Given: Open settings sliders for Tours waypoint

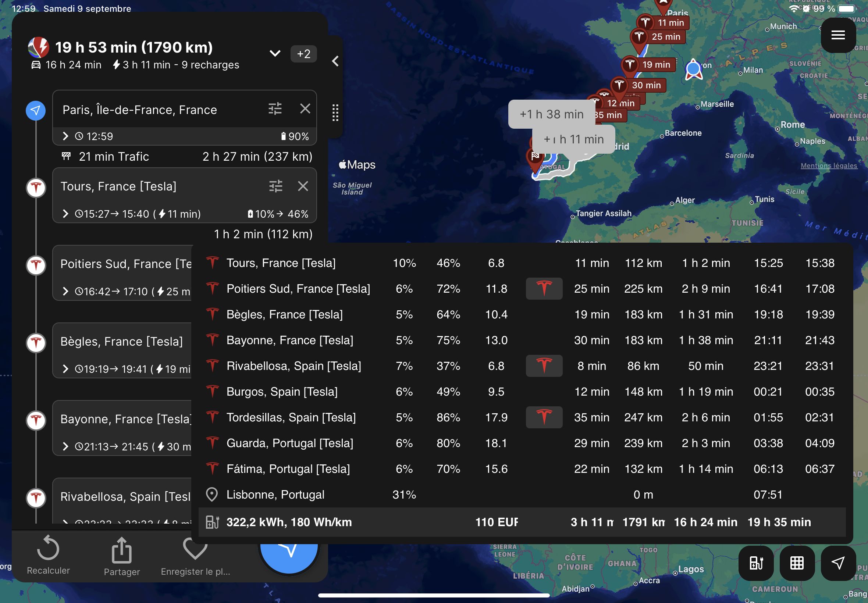Looking at the screenshot, I should coord(275,186).
